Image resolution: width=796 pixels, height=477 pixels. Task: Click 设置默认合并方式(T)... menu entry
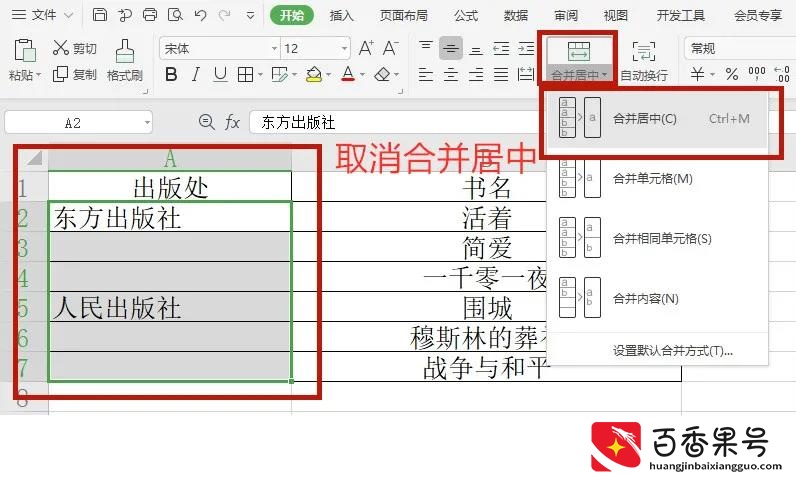(x=672, y=351)
